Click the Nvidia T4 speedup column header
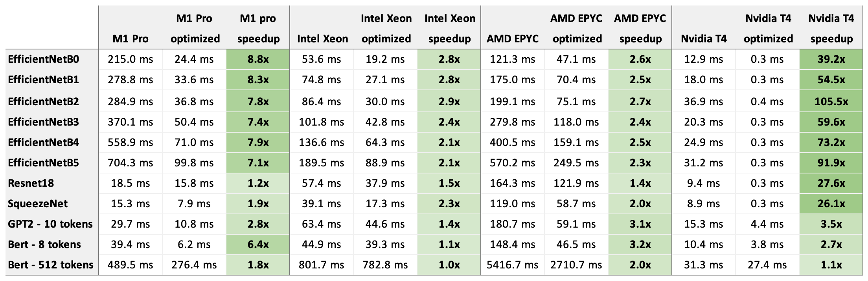Image resolution: width=868 pixels, height=281 pixels. coord(831,29)
